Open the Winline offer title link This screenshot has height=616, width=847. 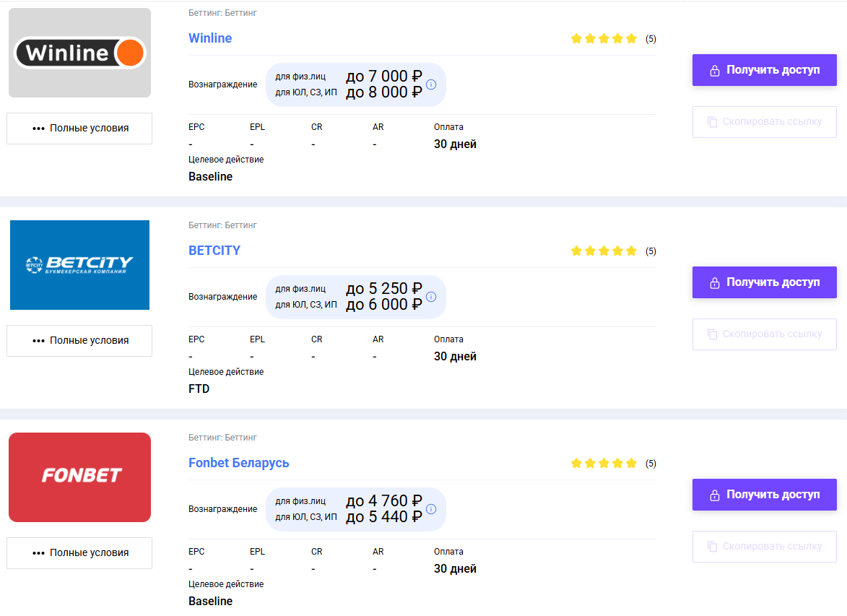(210, 38)
